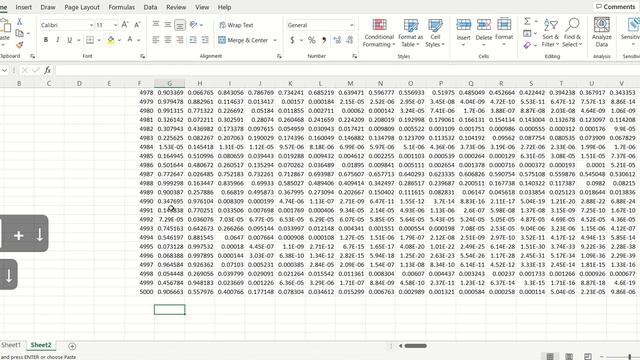Open Format cells button
This screenshot has width=640, height=360.
504,32
